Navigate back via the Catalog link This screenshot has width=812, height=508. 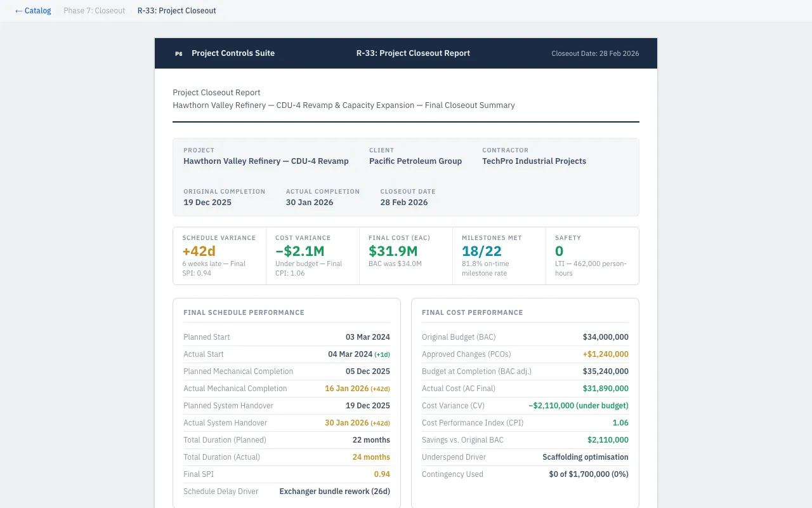pyautogui.click(x=33, y=10)
